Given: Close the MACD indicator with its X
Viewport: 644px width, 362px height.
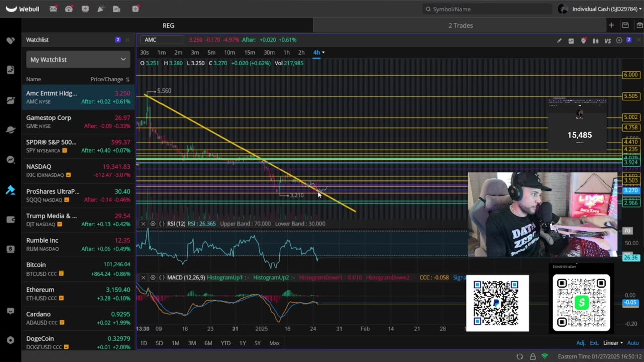Looking at the screenshot, I should pos(143,278).
